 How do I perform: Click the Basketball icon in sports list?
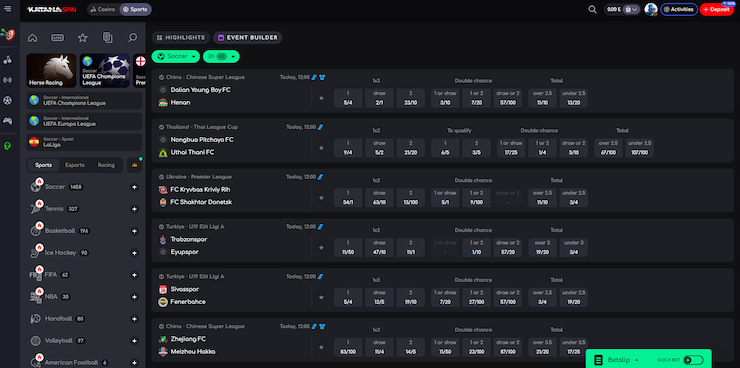click(x=36, y=231)
